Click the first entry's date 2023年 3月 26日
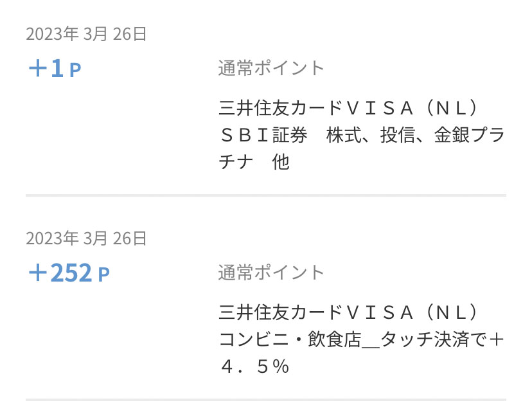 click(x=86, y=34)
